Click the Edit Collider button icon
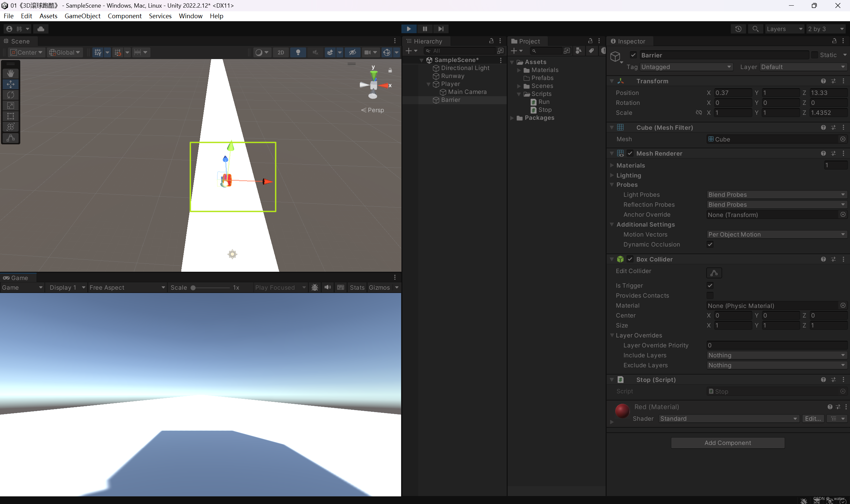Viewport: 850px width, 504px height. click(x=714, y=273)
